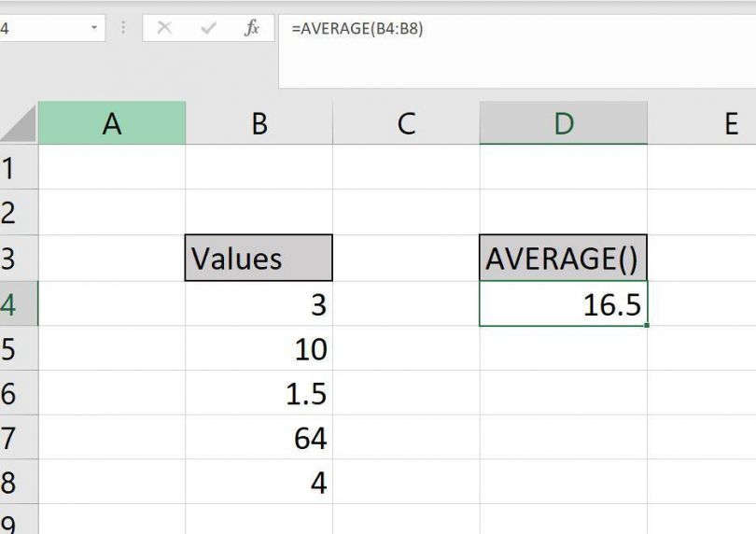Select the cell containing 16.5
The width and height of the screenshot is (756, 534).
[563, 304]
